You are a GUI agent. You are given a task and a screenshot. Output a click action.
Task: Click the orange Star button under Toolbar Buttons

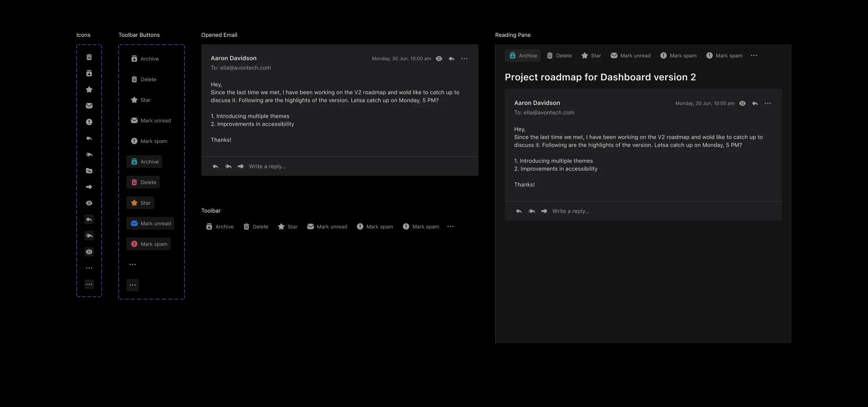pyautogui.click(x=139, y=202)
